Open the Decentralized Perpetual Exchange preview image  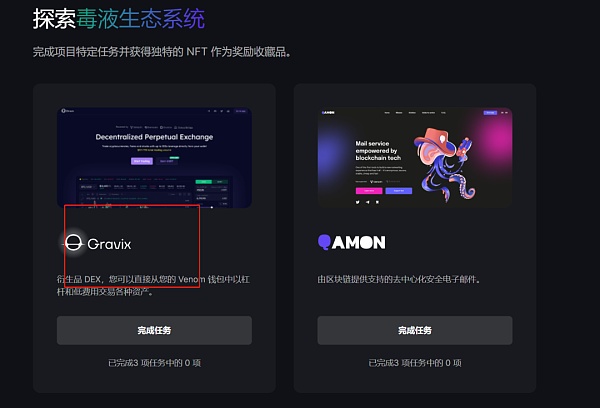click(x=154, y=158)
